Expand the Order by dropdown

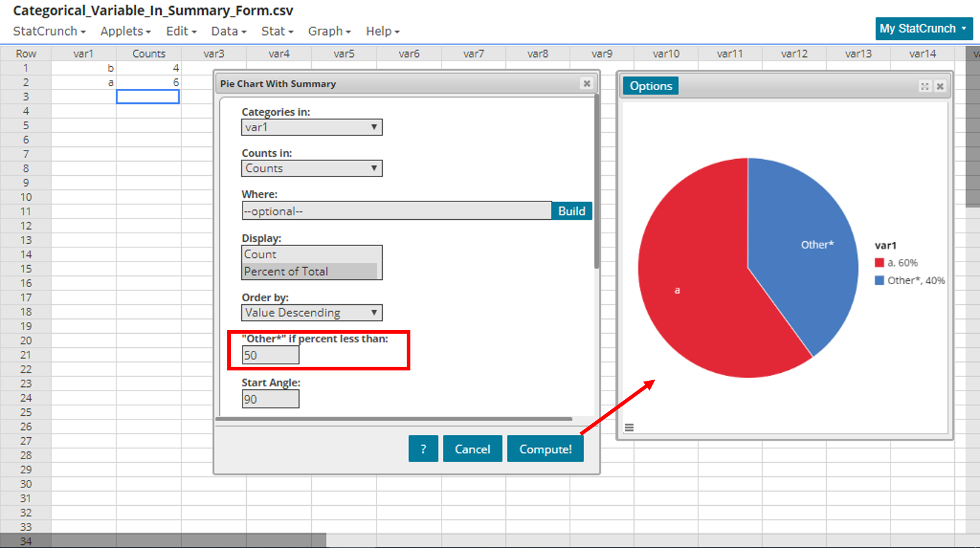(x=312, y=313)
